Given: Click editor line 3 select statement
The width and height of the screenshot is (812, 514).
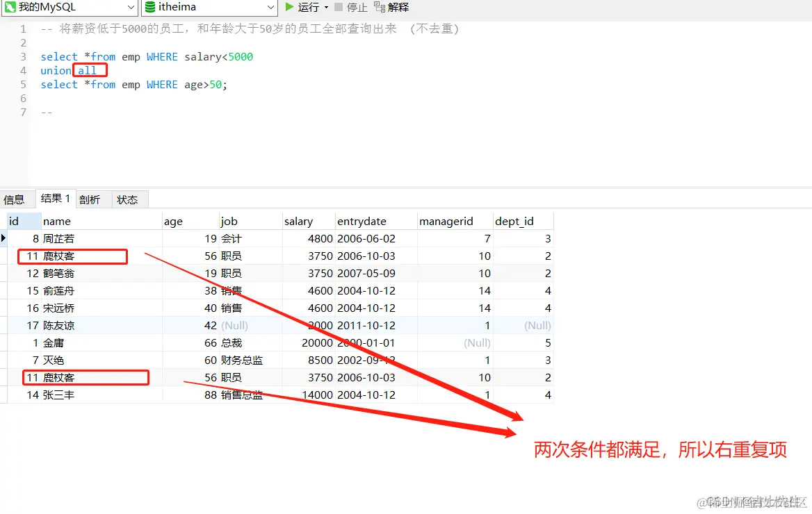Looking at the screenshot, I should tap(147, 56).
